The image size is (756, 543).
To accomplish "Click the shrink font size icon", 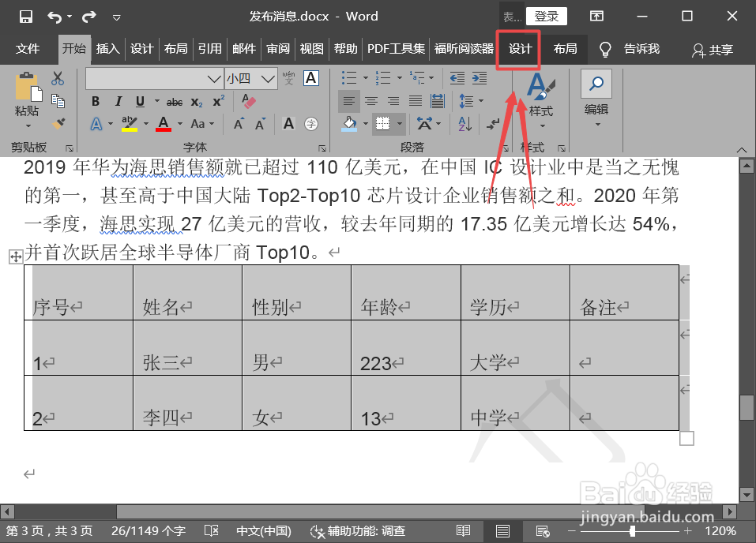I will click(261, 124).
